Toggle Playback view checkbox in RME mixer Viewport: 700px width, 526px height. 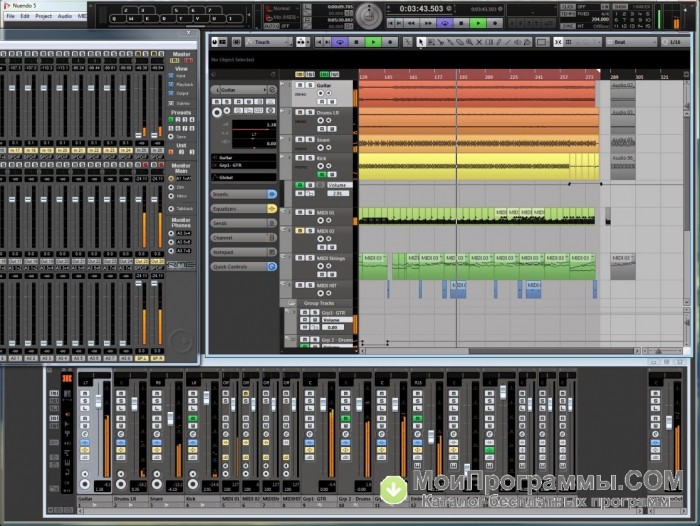(x=172, y=85)
